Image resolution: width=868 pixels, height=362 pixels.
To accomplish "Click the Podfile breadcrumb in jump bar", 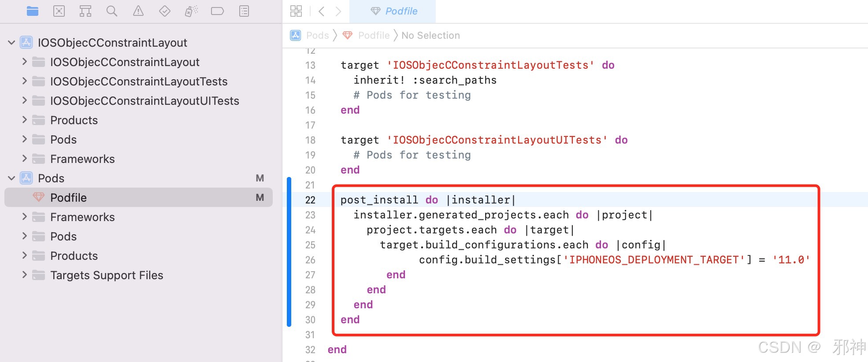I will pos(374,35).
